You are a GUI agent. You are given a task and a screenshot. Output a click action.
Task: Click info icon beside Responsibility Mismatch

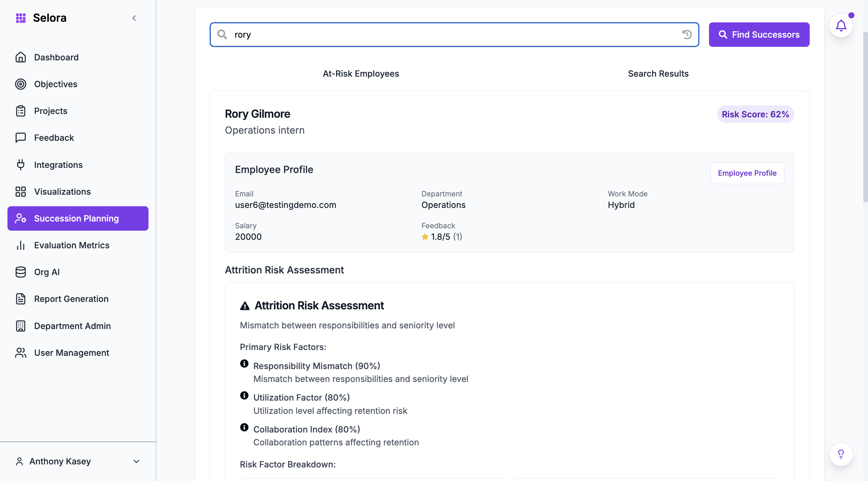[x=244, y=364]
